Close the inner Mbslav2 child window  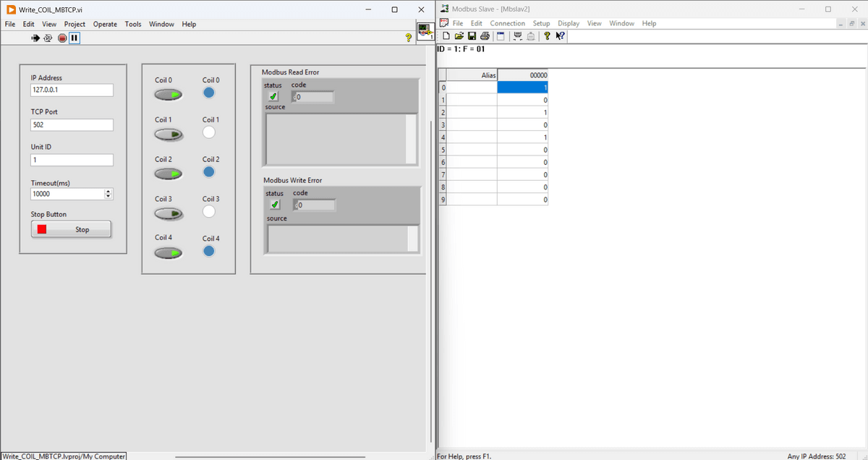point(862,23)
